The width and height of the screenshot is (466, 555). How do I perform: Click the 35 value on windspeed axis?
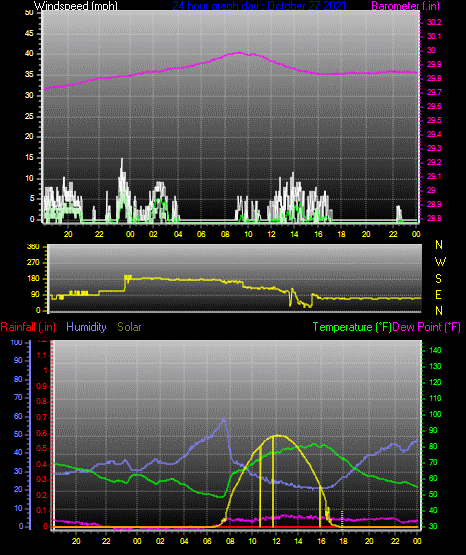click(29, 75)
